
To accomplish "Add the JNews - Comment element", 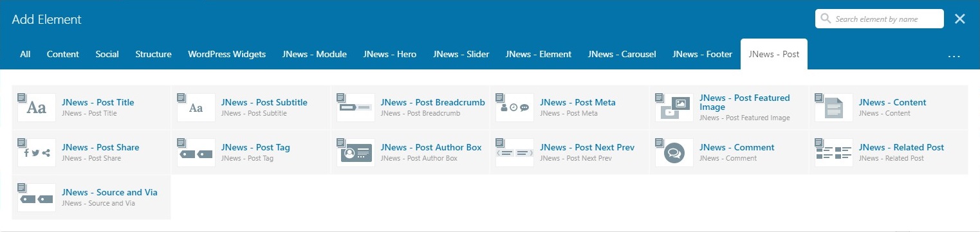I will 729,153.
